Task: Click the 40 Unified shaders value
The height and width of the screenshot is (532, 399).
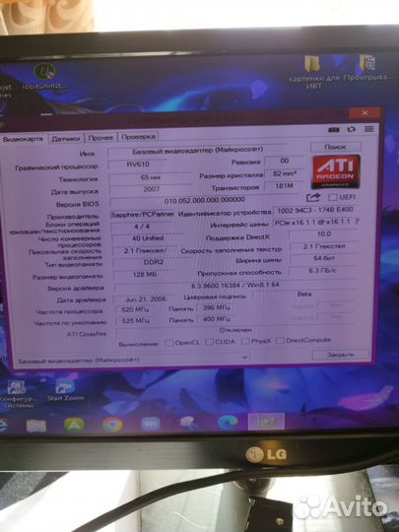Action: pos(148,238)
